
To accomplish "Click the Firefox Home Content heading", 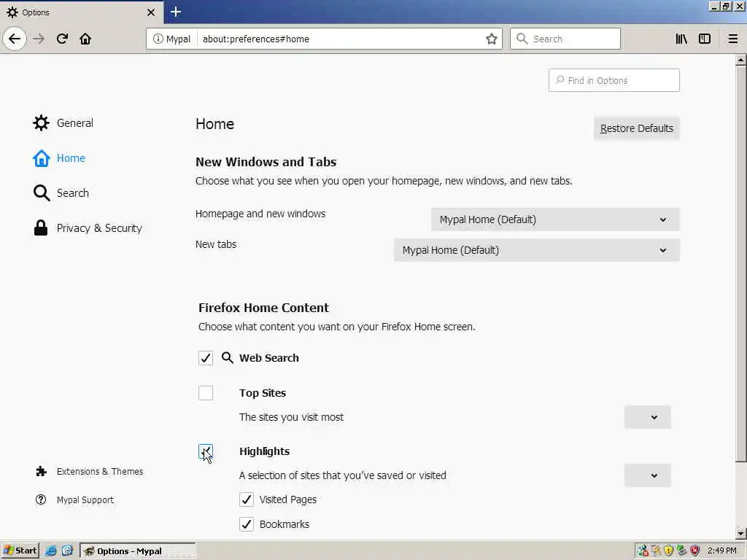I will pyautogui.click(x=263, y=308).
